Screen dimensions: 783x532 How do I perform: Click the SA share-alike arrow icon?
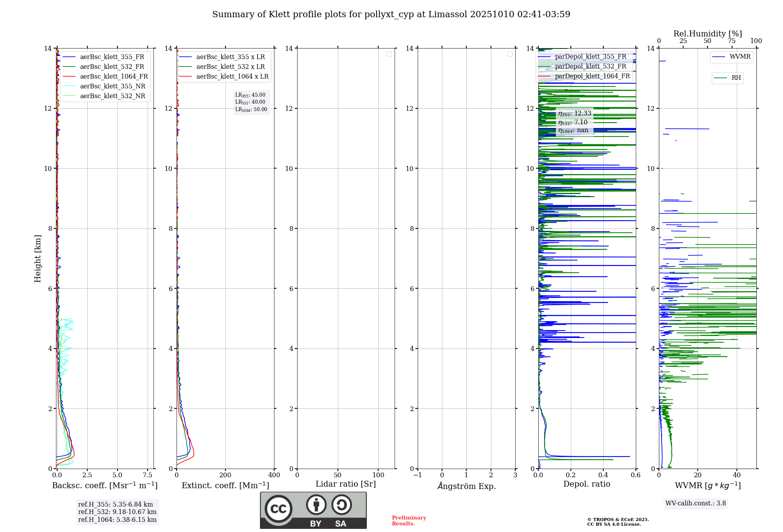(x=341, y=505)
